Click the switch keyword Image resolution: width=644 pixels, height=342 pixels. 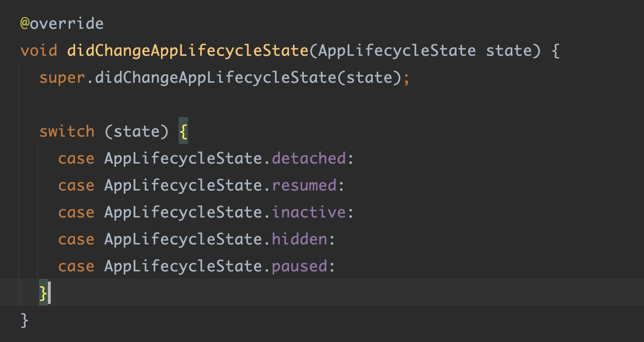tap(67, 132)
